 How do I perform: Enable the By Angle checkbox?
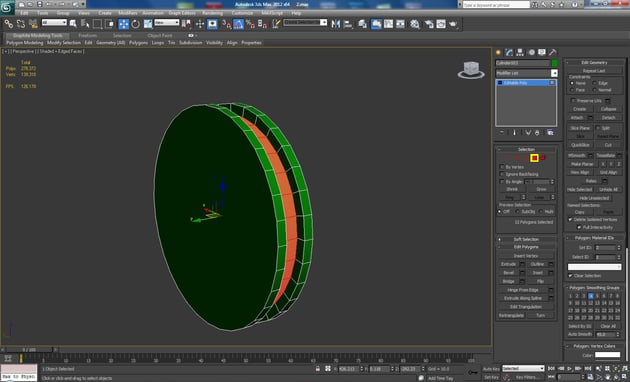tap(502, 182)
